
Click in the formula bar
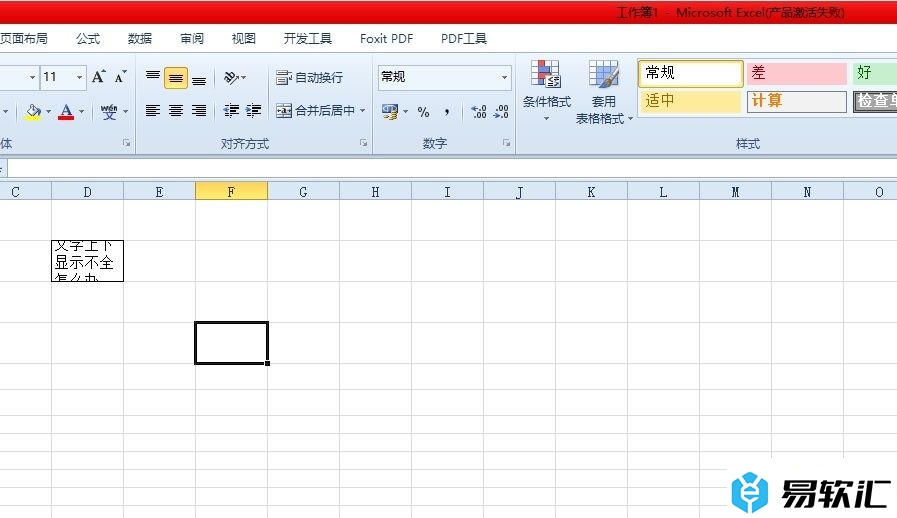pyautogui.click(x=452, y=168)
